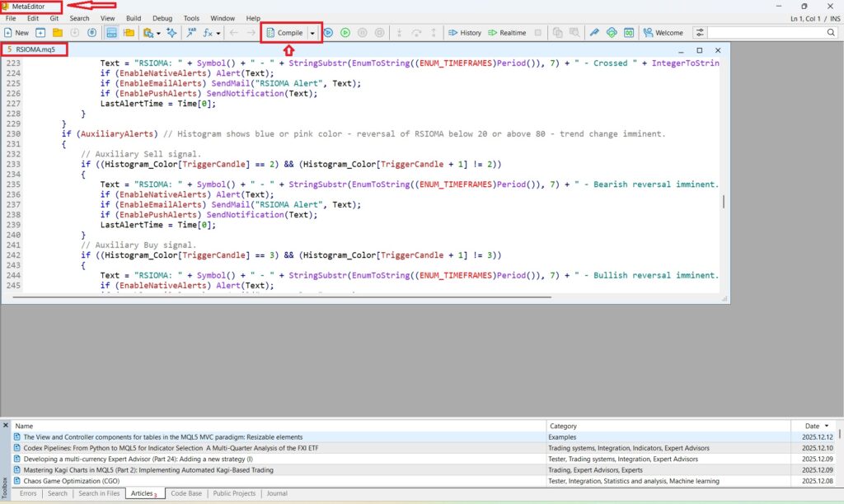The height and width of the screenshot is (504, 844).
Task: Click the Compile button in the toolbar
Action: (x=284, y=33)
